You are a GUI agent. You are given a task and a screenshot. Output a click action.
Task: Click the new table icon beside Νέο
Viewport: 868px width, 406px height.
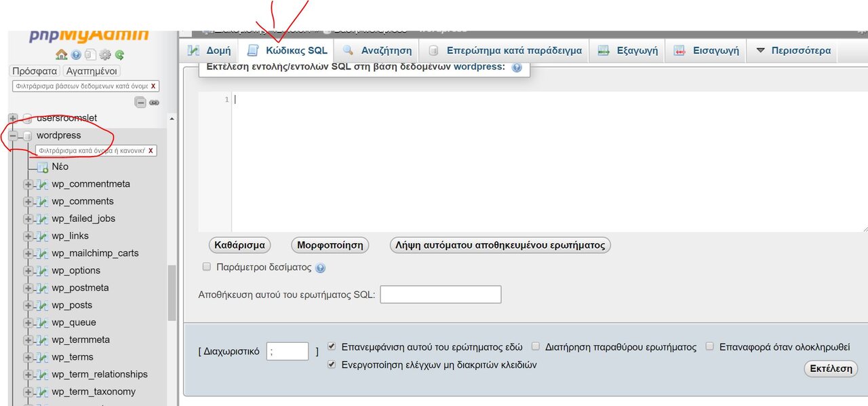[x=43, y=167]
